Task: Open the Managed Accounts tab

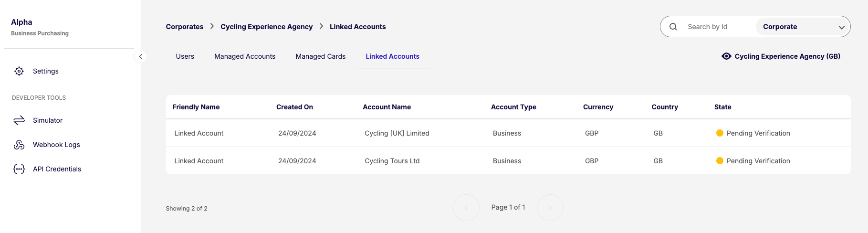Action: (x=245, y=56)
